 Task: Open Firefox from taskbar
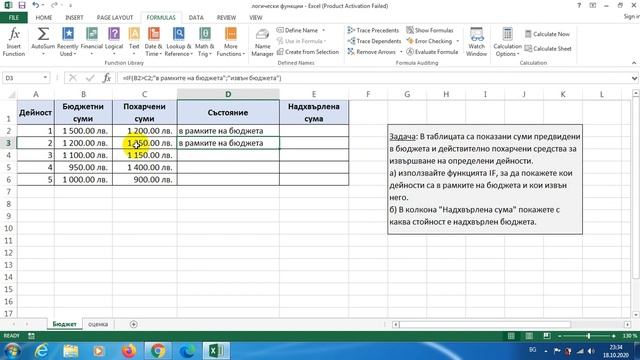pyautogui.click(x=129, y=351)
